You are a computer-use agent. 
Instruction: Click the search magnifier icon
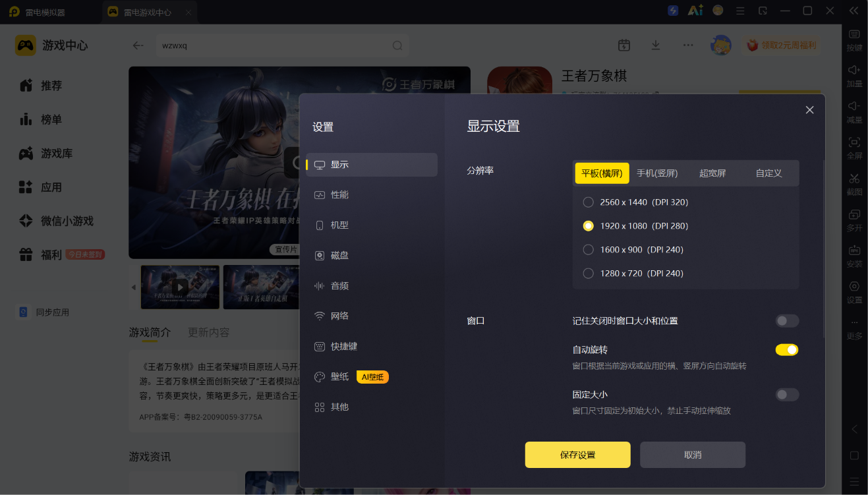397,45
